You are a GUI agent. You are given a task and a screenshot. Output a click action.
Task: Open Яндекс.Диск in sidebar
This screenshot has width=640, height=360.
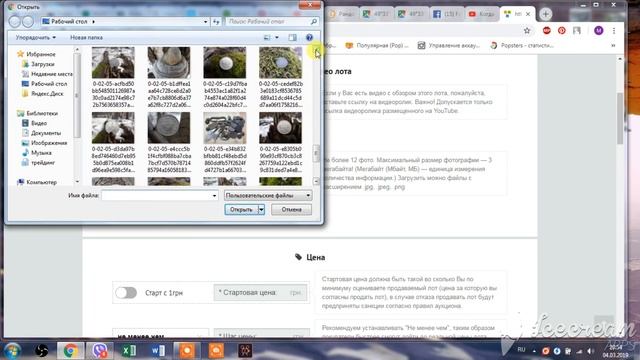pyautogui.click(x=47, y=93)
